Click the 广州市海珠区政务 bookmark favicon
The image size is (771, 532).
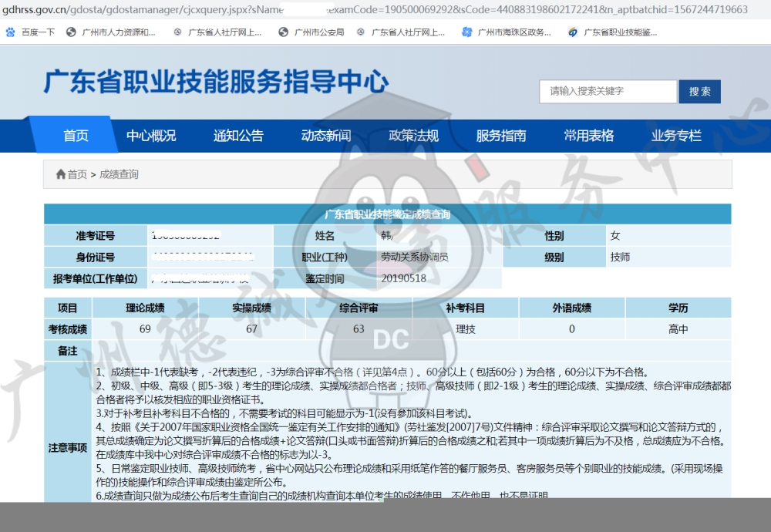(x=466, y=32)
